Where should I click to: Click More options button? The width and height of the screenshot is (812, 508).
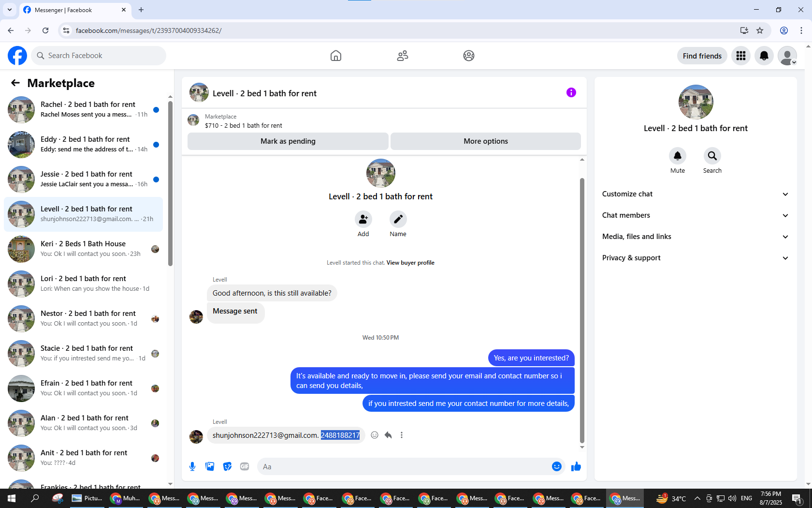(x=486, y=141)
